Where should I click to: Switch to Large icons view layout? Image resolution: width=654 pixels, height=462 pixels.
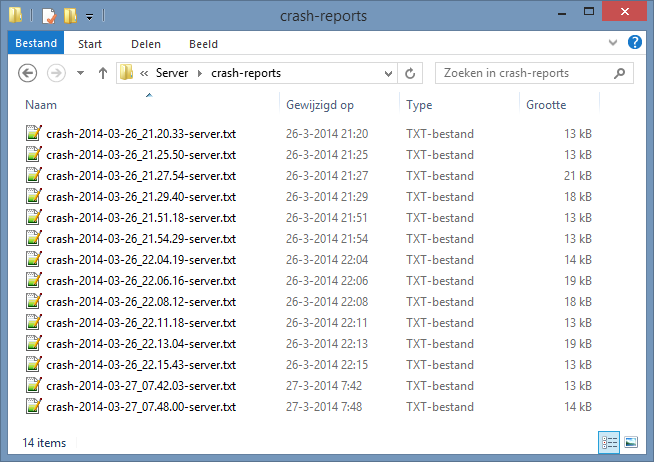click(631, 441)
